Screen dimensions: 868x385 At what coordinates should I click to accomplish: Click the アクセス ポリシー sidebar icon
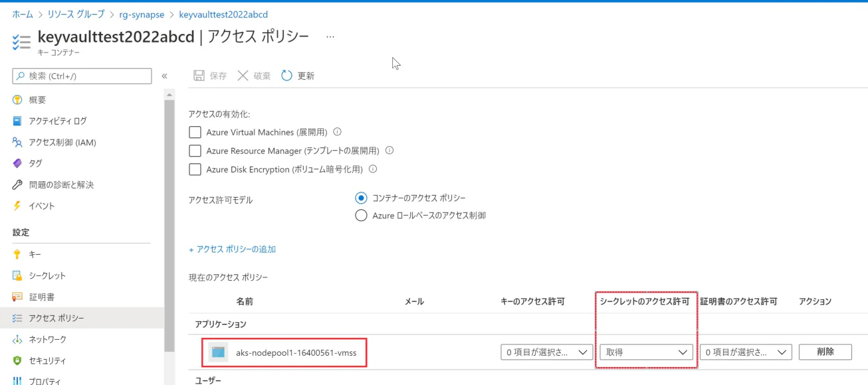[18, 319]
